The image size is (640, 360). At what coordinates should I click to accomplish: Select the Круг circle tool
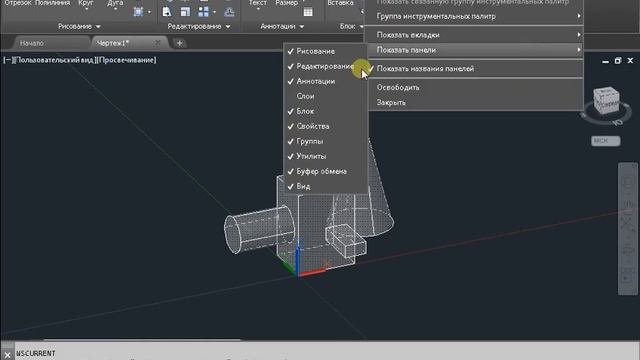coord(86,3)
